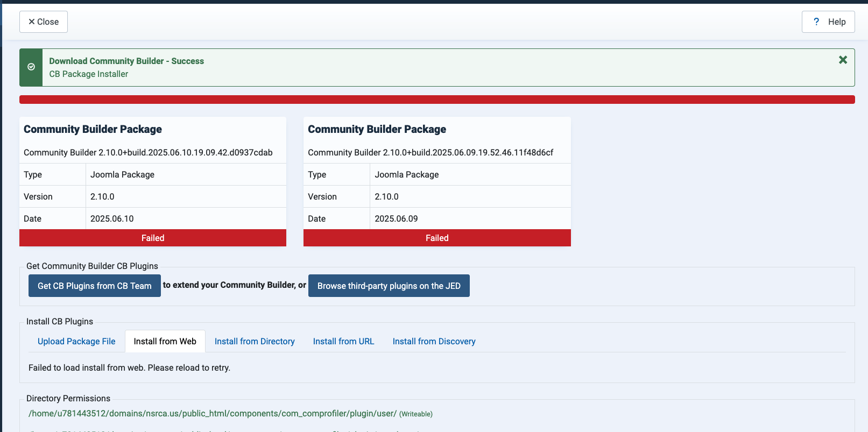Click the Close button
868x432 pixels.
[44, 22]
